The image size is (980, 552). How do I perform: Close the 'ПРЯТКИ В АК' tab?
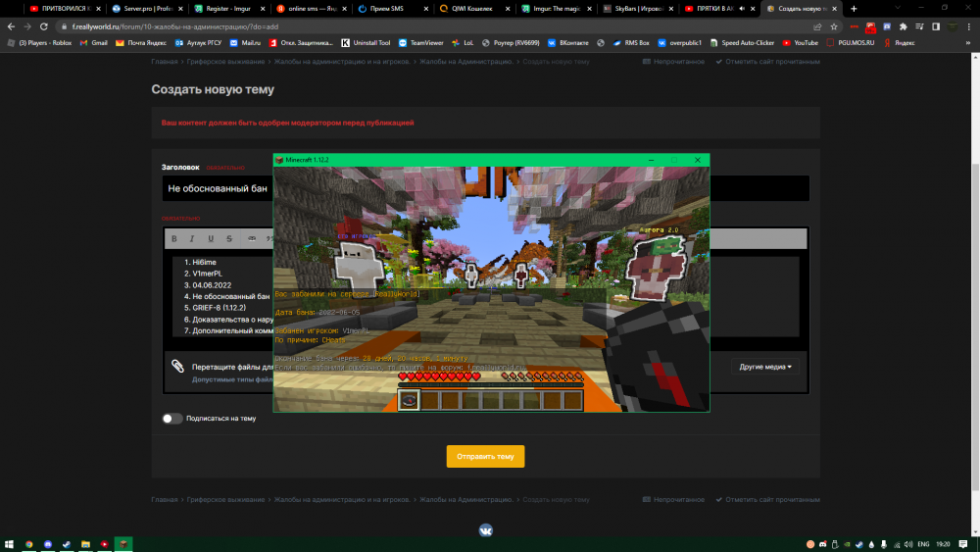pos(753,9)
